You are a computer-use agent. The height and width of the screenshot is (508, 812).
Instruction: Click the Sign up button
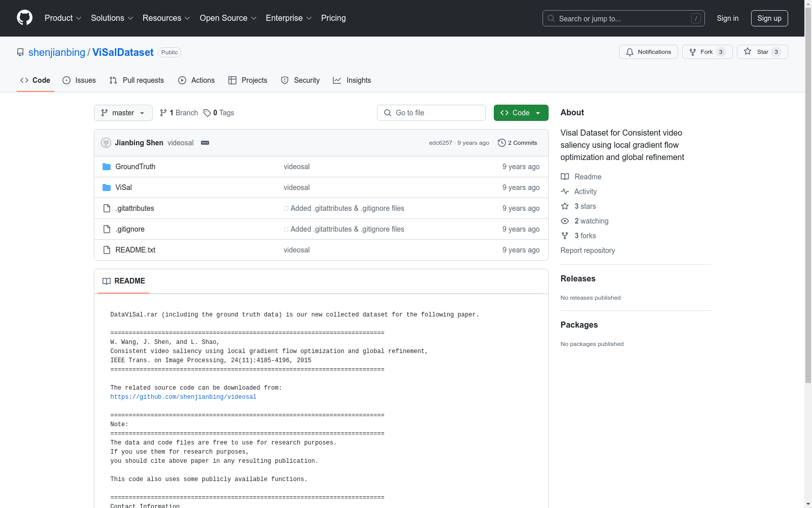click(x=769, y=18)
